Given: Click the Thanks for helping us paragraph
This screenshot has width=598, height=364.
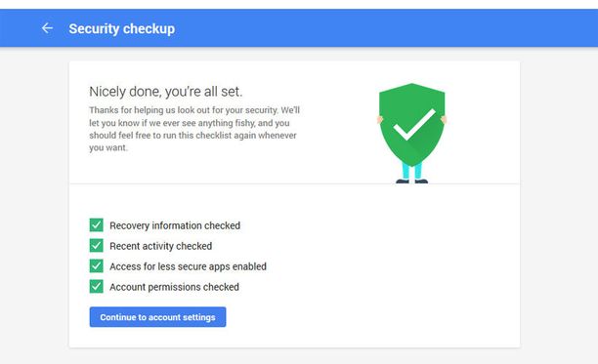Looking at the screenshot, I should pyautogui.click(x=194, y=129).
